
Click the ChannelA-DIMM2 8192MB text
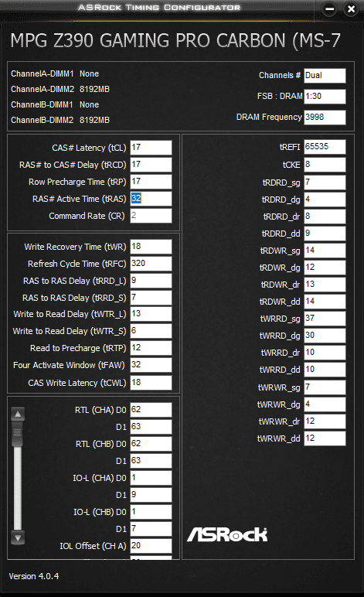pos(60,89)
